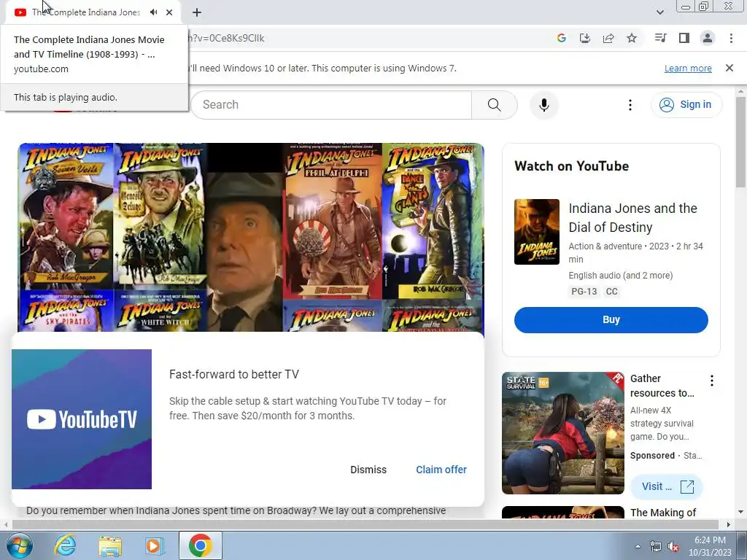Bookmark this page with star icon

(632, 38)
